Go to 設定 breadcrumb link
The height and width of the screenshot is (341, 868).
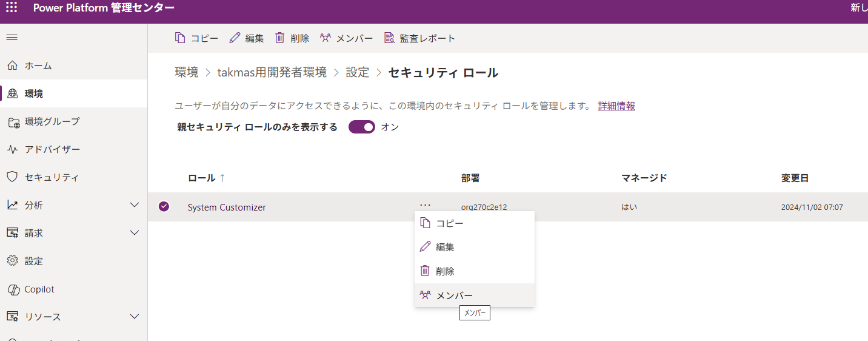(x=358, y=72)
